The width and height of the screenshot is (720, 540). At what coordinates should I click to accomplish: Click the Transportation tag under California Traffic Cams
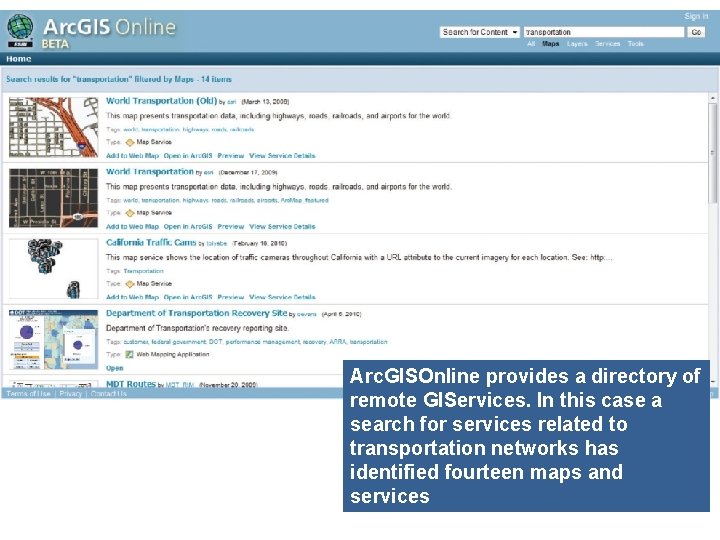click(143, 271)
